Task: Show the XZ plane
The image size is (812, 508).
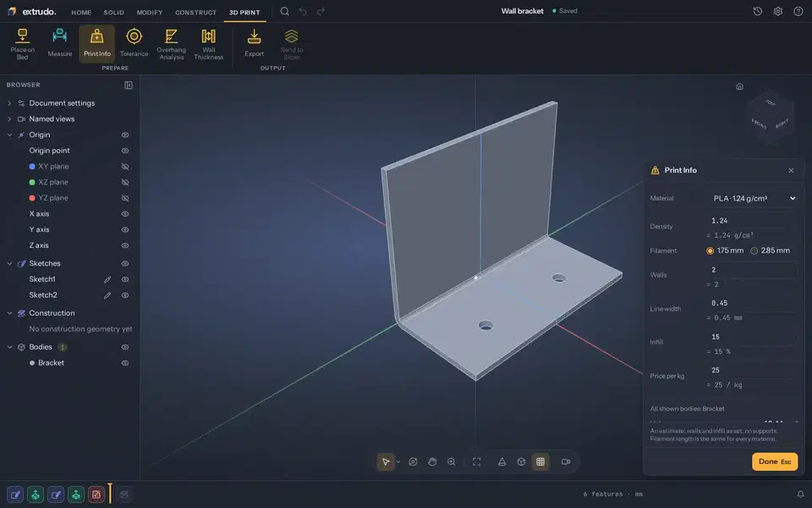Action: click(x=125, y=183)
